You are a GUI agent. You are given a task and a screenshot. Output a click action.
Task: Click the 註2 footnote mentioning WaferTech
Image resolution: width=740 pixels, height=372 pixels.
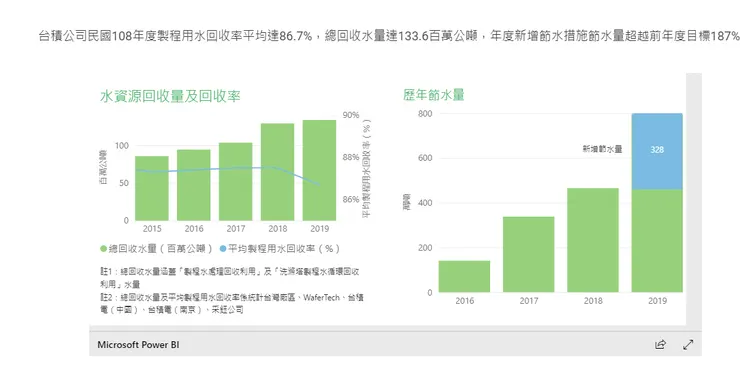click(232, 304)
